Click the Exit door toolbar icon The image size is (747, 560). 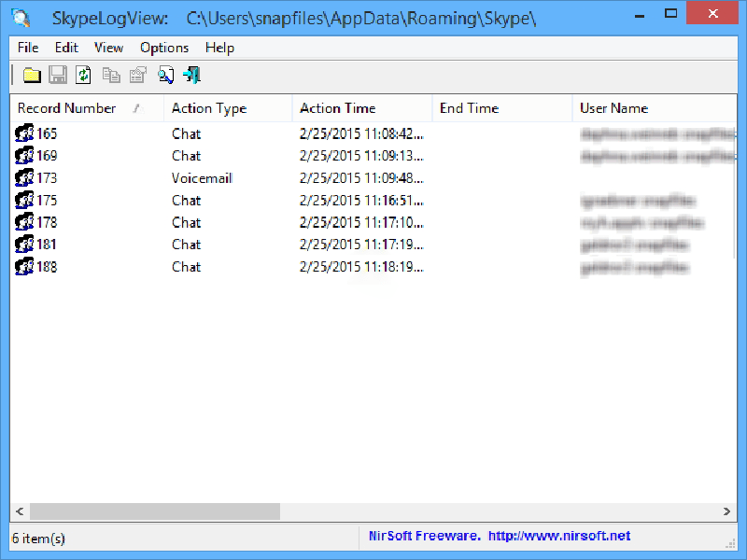192,76
